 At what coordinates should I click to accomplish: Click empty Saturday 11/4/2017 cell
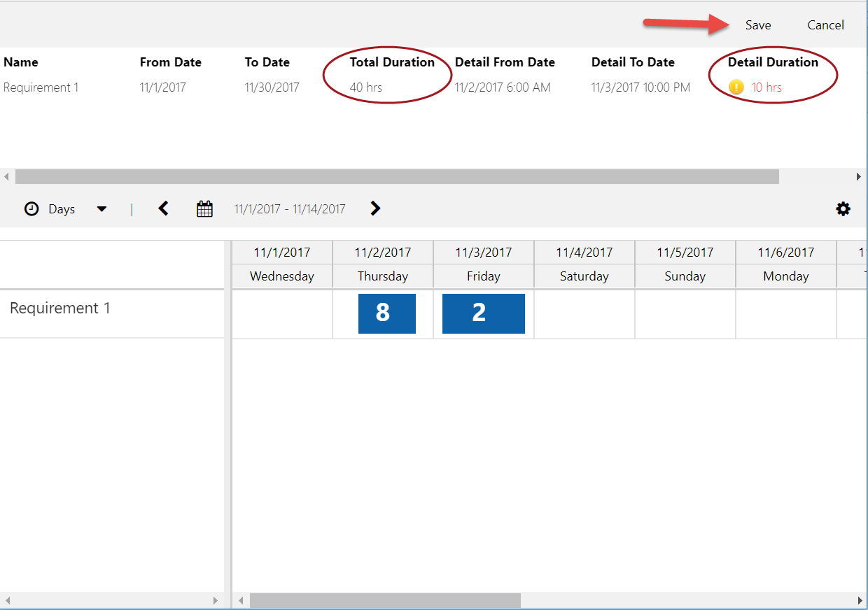pyautogui.click(x=584, y=313)
